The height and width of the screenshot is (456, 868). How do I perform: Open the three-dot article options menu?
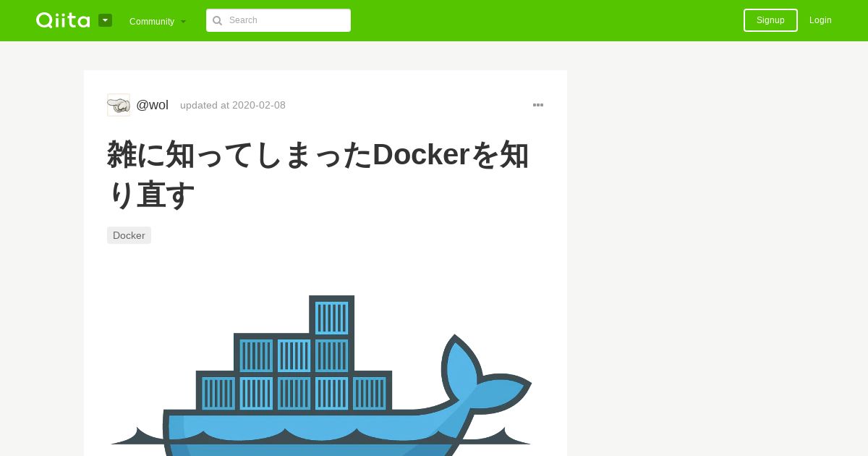(538, 105)
